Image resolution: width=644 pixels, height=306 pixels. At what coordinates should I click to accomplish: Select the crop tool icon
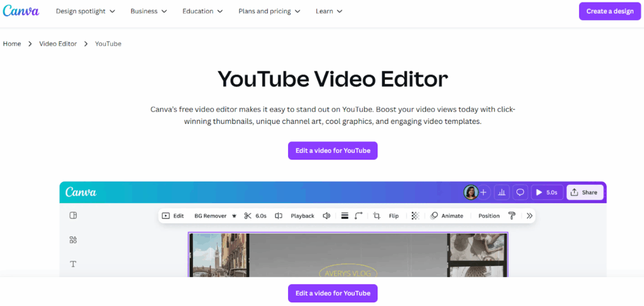(377, 216)
